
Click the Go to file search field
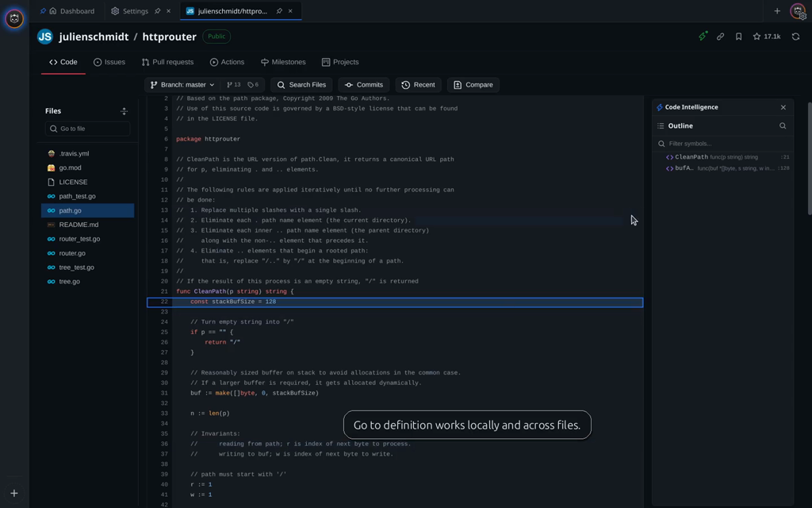point(87,129)
